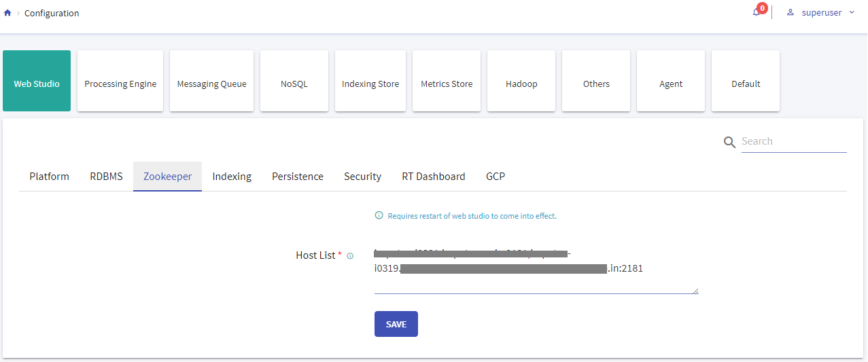Click the home icon in breadcrumb
Screen dimensions: 868x362
[x=7, y=13]
